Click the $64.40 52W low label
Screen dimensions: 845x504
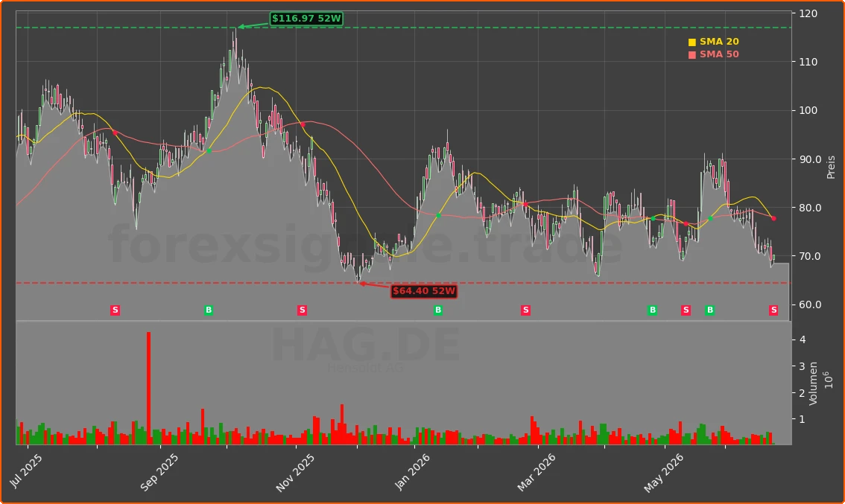point(424,291)
